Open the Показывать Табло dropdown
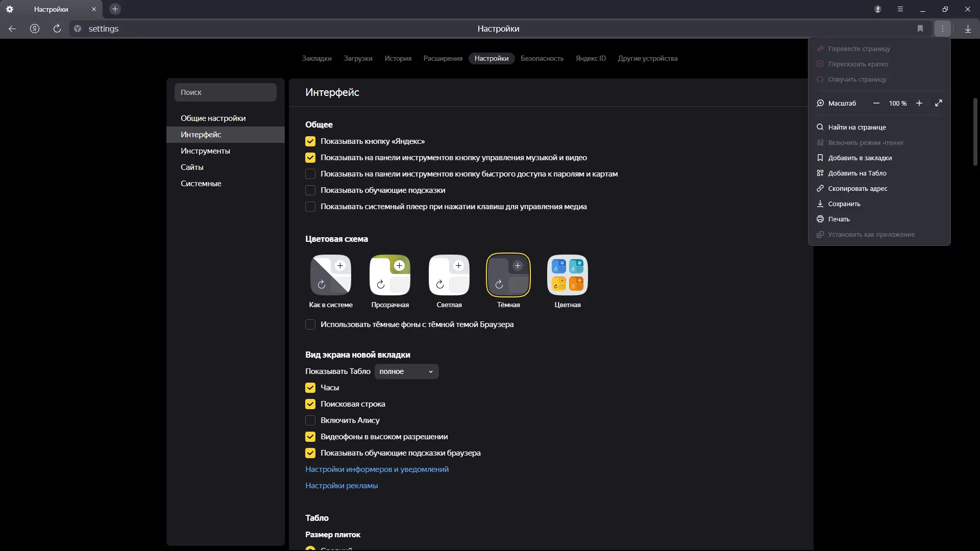 click(x=406, y=371)
